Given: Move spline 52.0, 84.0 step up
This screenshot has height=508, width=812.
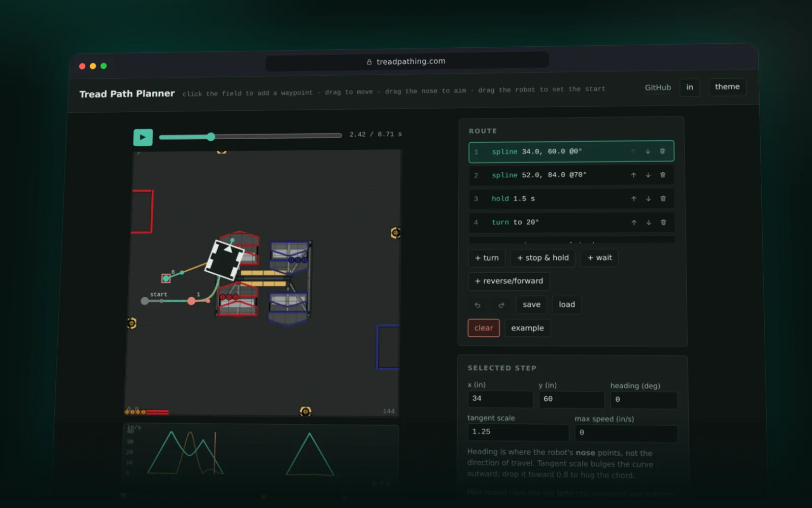Looking at the screenshot, I should point(633,175).
